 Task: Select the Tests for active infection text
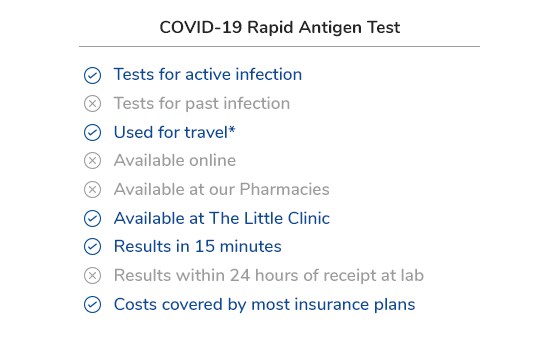click(208, 74)
